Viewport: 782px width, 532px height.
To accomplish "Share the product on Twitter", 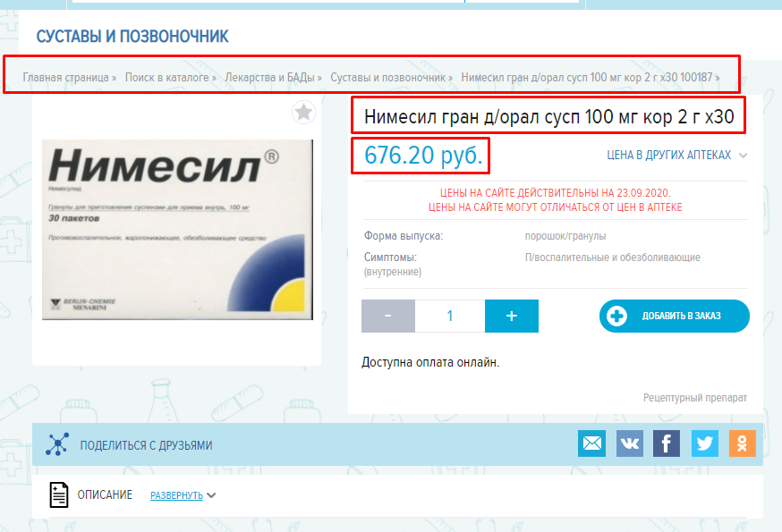I will click(705, 443).
